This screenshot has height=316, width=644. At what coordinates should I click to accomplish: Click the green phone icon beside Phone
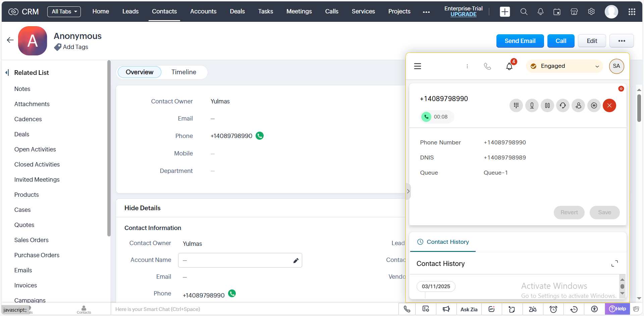(x=260, y=136)
